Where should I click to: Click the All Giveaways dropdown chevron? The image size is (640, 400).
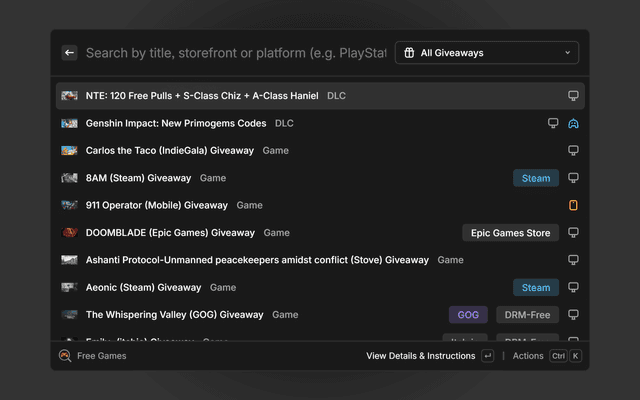click(x=567, y=53)
